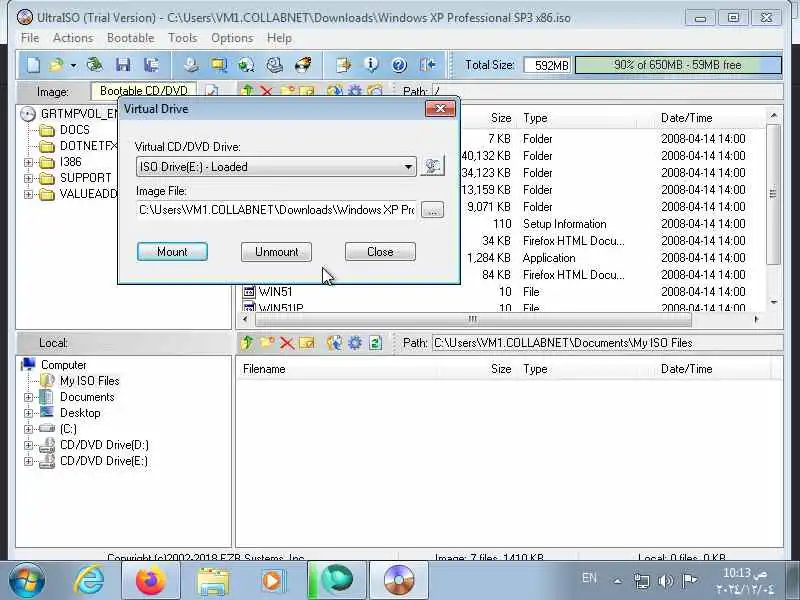Launch Internet Explorer from the taskbar
Viewport: 800px width, 600px height.
pos(89,580)
